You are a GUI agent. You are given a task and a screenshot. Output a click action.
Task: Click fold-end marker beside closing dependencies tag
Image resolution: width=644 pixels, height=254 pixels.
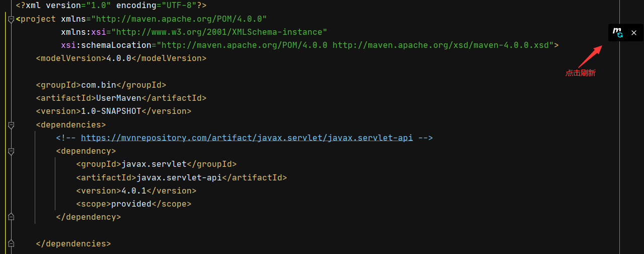click(11, 243)
